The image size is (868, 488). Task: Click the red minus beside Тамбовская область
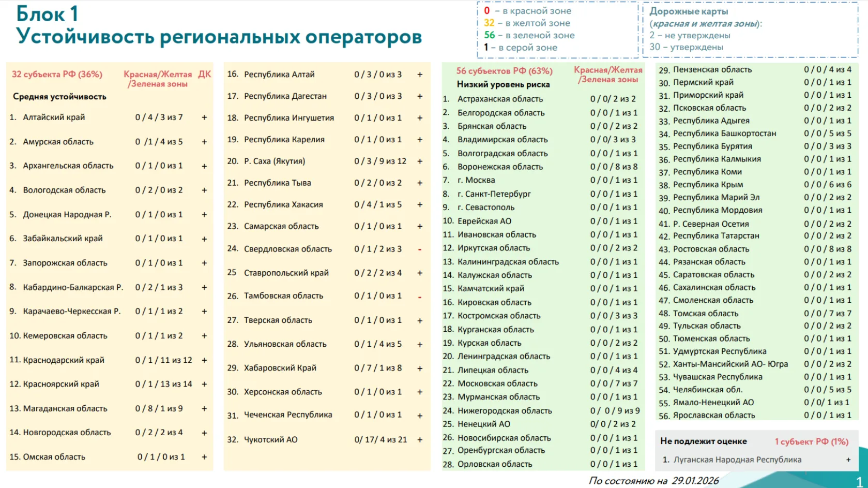[420, 297]
